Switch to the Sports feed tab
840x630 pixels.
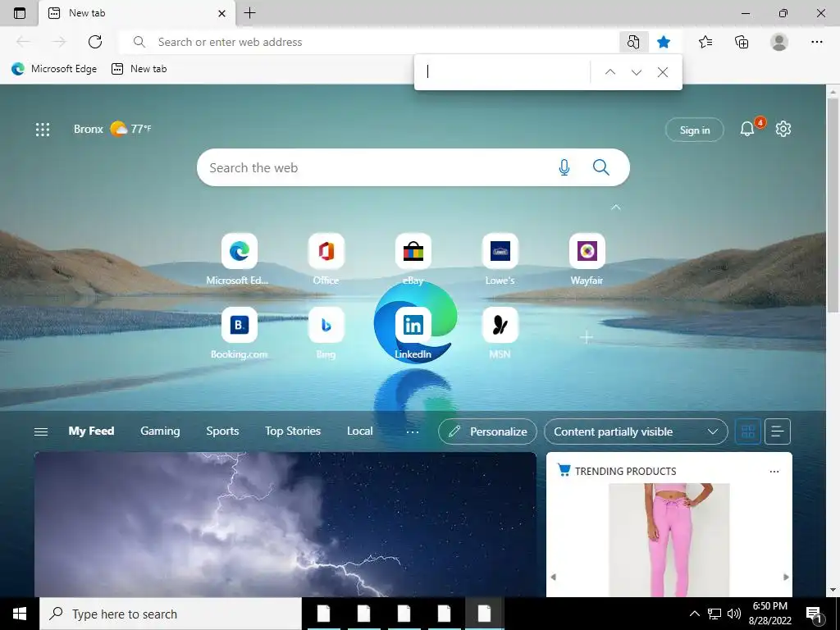(222, 431)
